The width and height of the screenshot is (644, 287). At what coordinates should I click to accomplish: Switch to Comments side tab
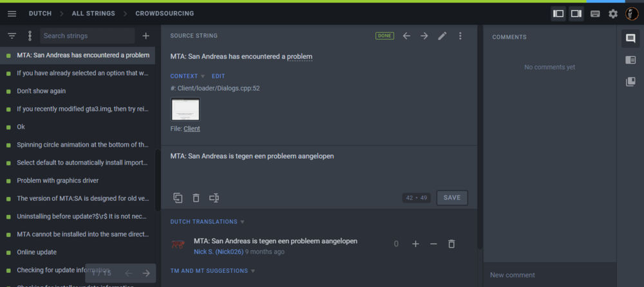pyautogui.click(x=630, y=39)
